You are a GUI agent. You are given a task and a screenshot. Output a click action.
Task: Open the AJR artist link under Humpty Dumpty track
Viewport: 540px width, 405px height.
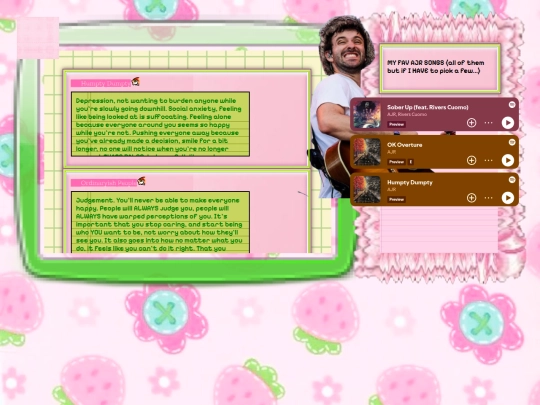point(391,189)
